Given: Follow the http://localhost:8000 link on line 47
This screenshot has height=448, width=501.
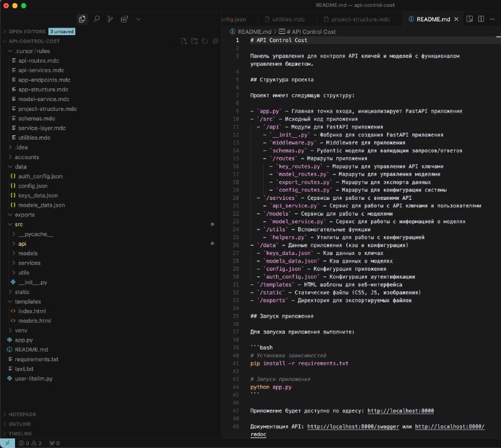Looking at the screenshot, I should point(401,410).
